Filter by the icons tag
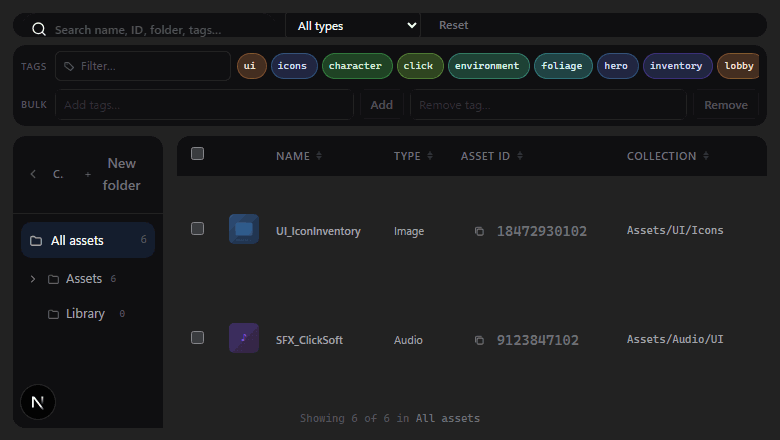Viewport: 780px width, 440px height. pyautogui.click(x=294, y=66)
